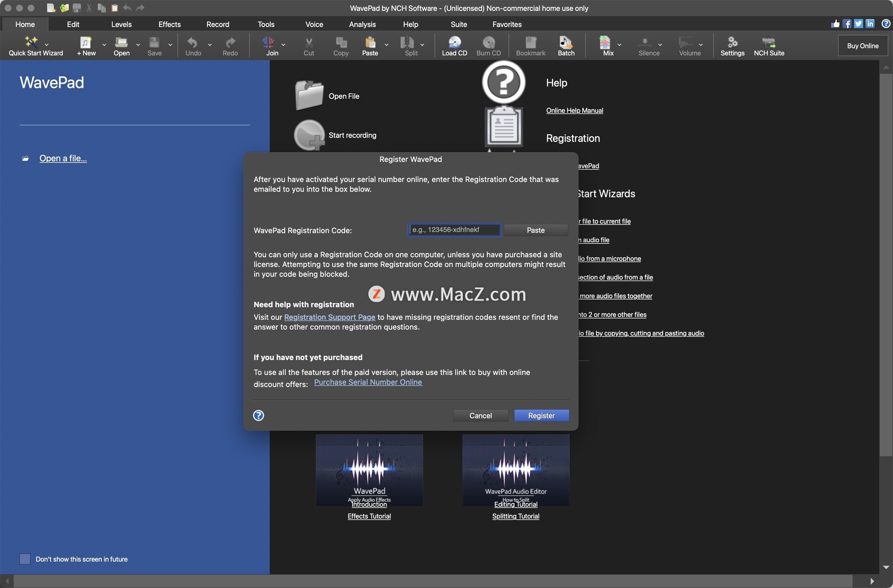
Task: Expand the Quick Start Wizard dropdown arrow
Action: (x=47, y=45)
